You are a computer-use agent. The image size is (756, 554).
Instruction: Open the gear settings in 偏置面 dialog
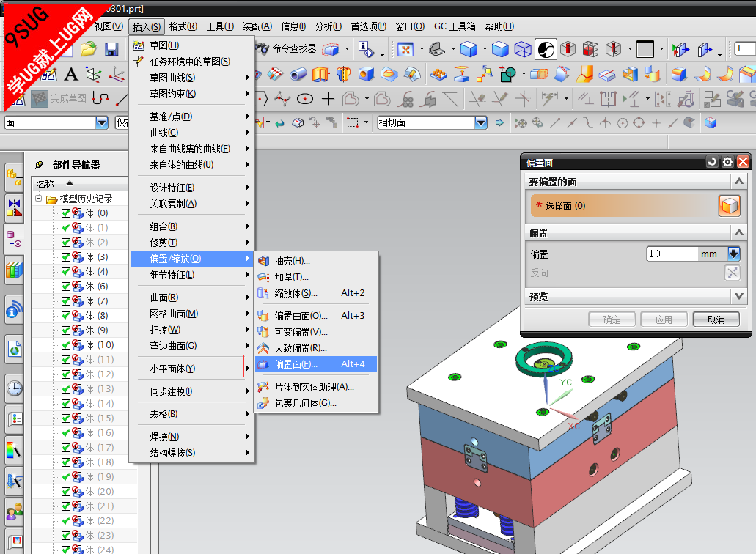(x=728, y=162)
